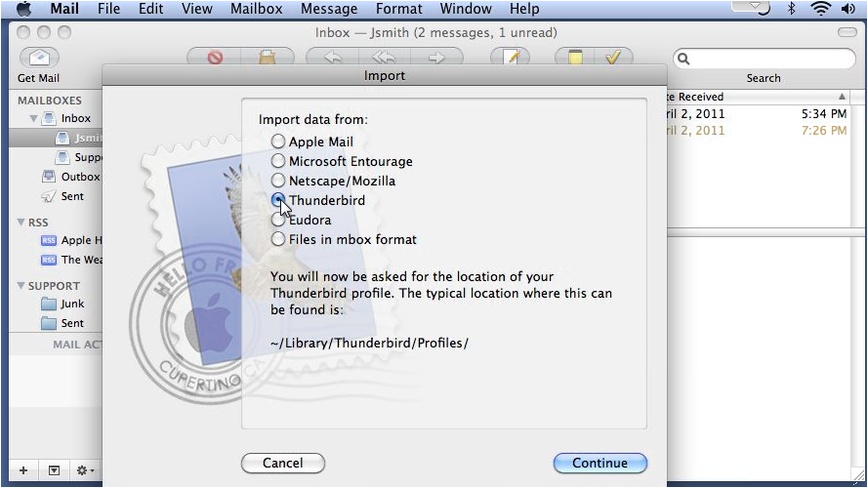
Task: Click the Get Mail envelope icon
Action: (39, 57)
